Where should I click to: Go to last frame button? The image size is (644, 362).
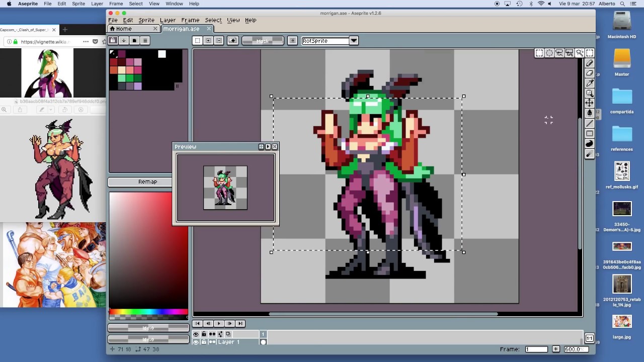pyautogui.click(x=240, y=323)
